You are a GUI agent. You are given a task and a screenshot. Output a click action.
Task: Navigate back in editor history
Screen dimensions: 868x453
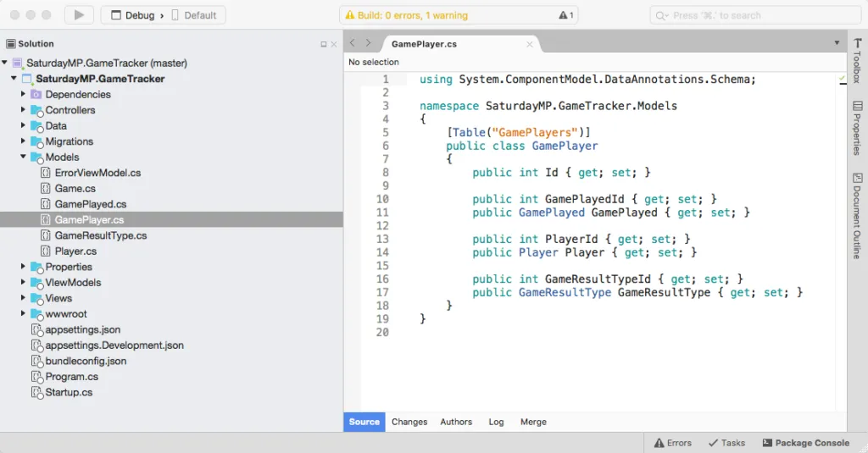(x=352, y=43)
